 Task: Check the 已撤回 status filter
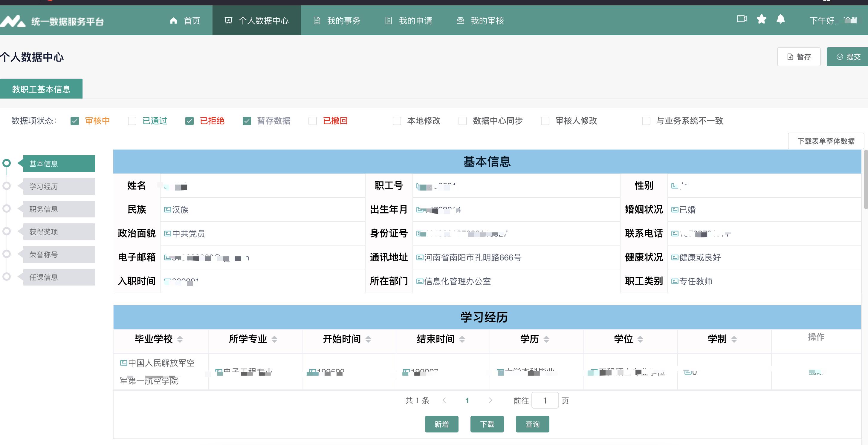(x=313, y=121)
